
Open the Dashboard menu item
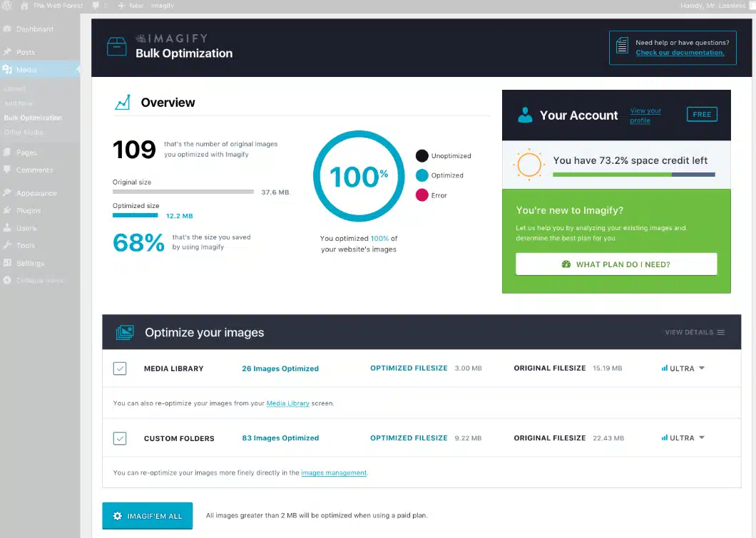click(x=35, y=29)
